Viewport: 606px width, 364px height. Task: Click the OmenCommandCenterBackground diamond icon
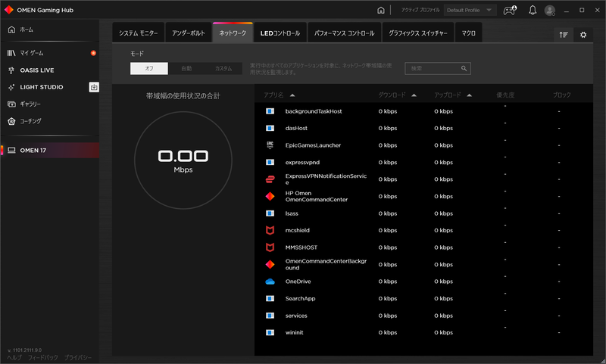click(x=270, y=264)
